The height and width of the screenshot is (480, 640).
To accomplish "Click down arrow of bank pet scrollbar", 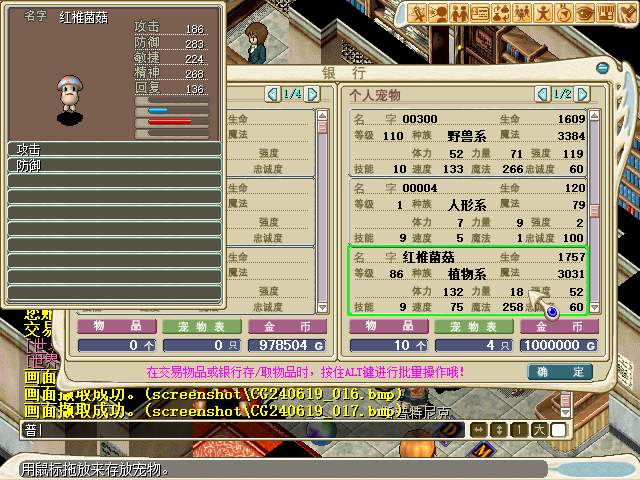I will pyautogui.click(x=322, y=307).
